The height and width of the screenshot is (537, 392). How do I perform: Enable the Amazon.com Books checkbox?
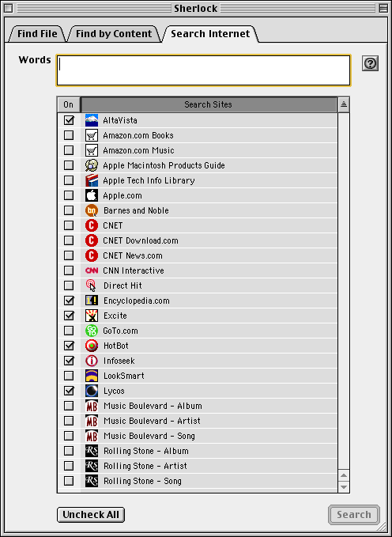pyautogui.click(x=69, y=135)
